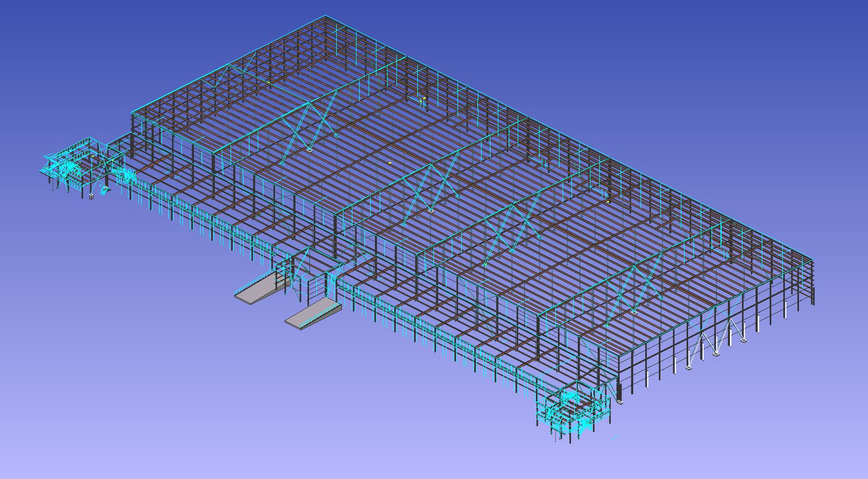Click the topmost corner of the roof frame
This screenshot has width=868, height=479.
[x=325, y=16]
